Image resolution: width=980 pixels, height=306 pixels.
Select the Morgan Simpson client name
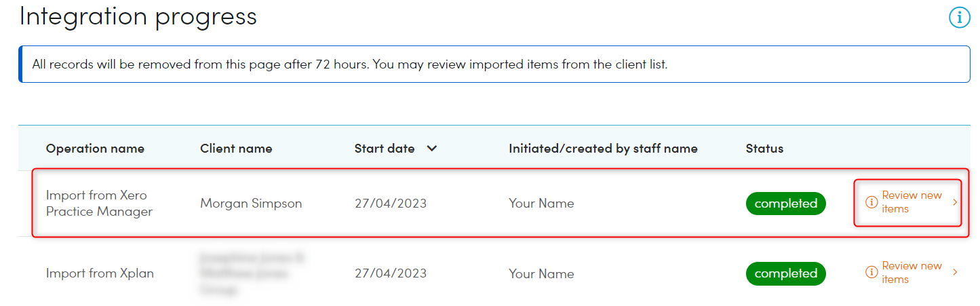tap(251, 204)
